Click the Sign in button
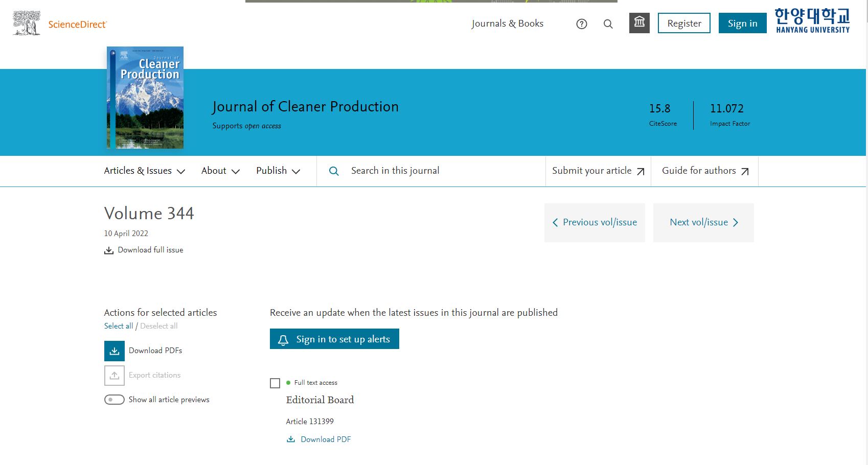The height and width of the screenshot is (465, 868). click(x=742, y=24)
